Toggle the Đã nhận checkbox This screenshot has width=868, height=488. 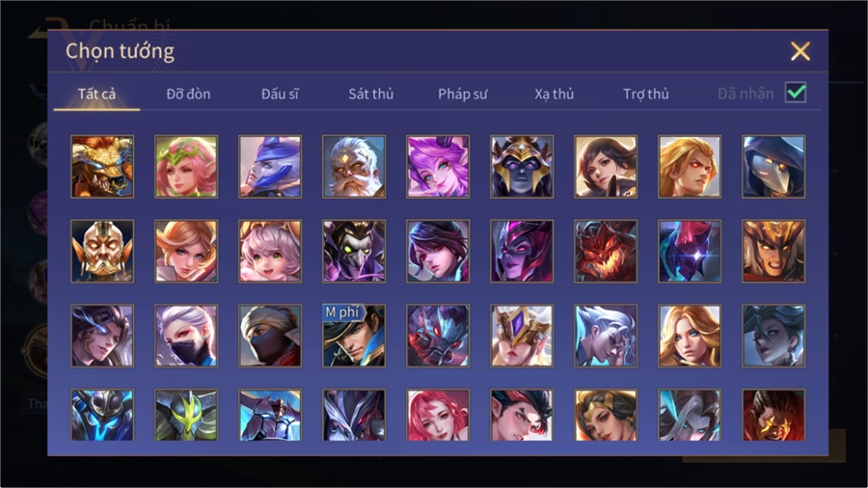[796, 93]
